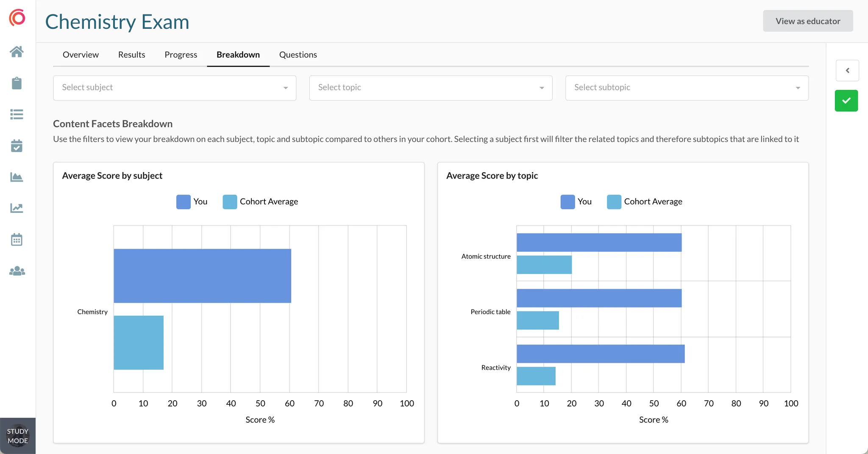Click Cohort Average swatch in topic chart
868x454 pixels.
pos(614,202)
